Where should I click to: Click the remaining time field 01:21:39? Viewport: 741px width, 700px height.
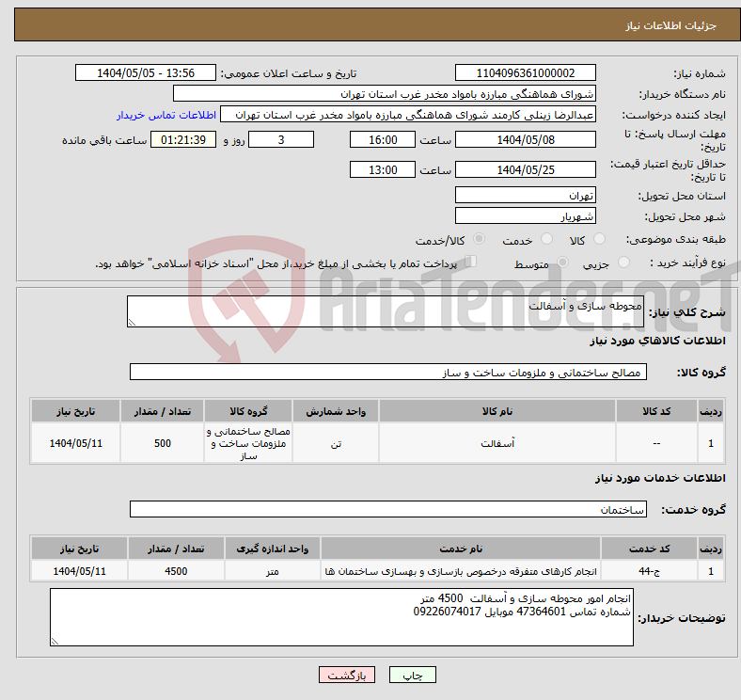[183, 139]
